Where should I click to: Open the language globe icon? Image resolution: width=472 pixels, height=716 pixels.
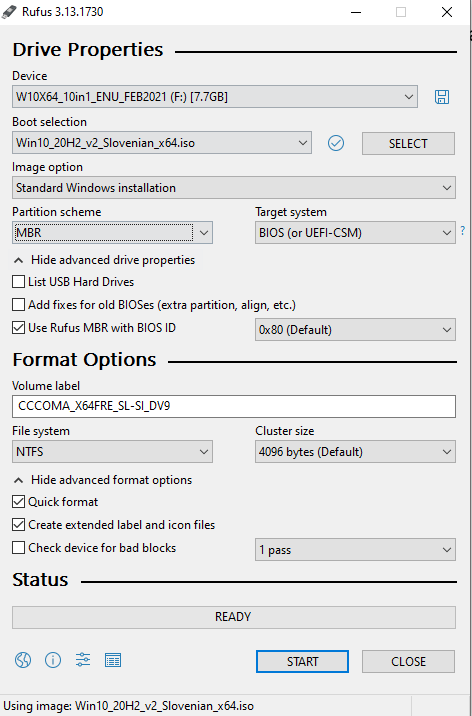point(23,660)
